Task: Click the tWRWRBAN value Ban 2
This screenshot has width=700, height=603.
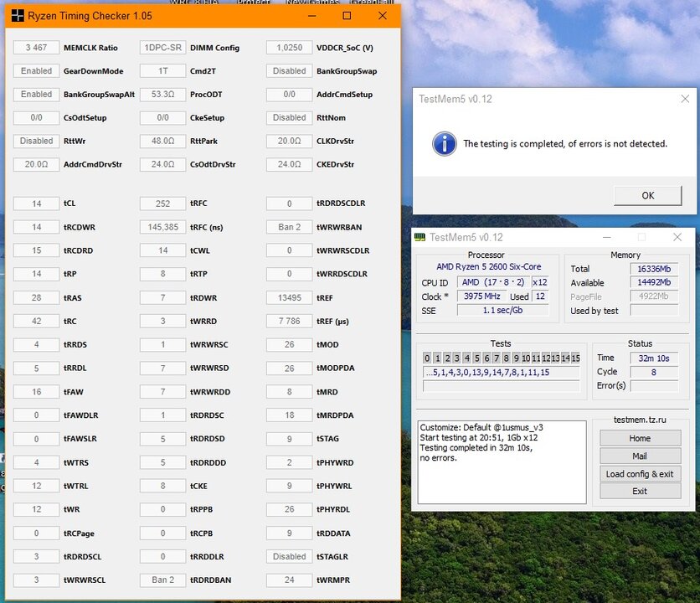Action: pyautogui.click(x=289, y=227)
